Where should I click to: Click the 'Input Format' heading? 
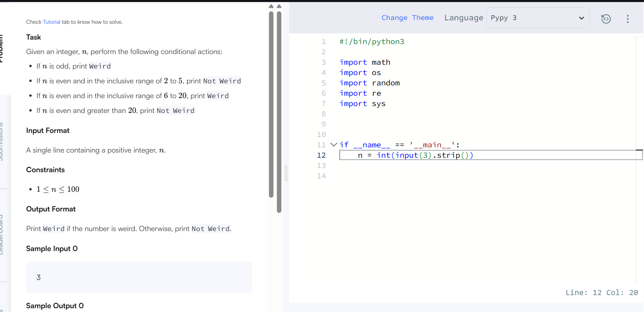point(48,131)
